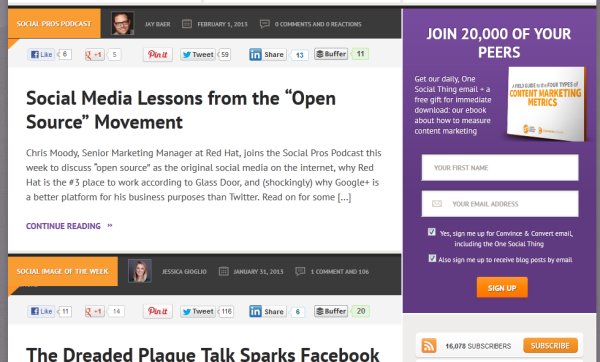600x362 pixels.
Task: Click Pin it button on Open Source post
Action: [x=158, y=54]
